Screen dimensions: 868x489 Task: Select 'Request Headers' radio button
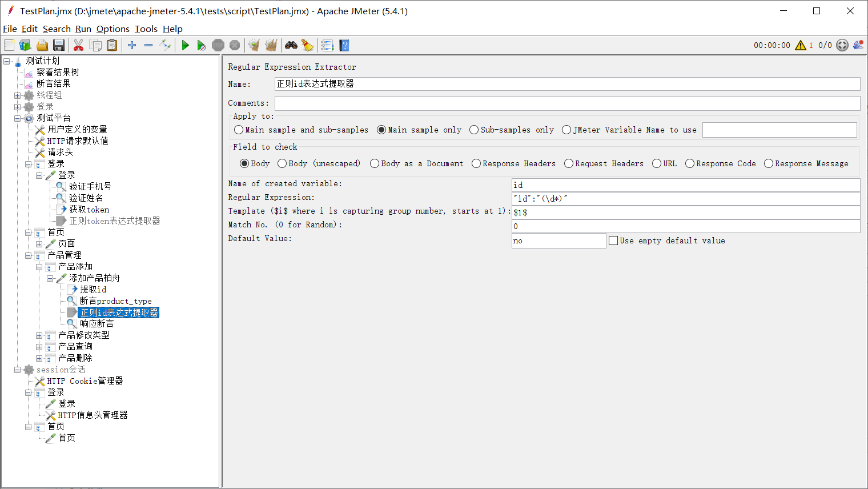(x=569, y=163)
